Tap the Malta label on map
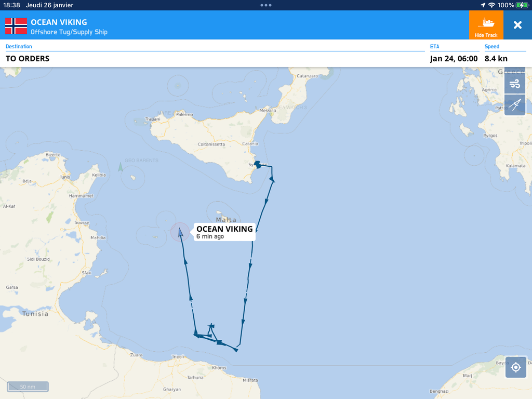This screenshot has width=532, height=399. 226,220
